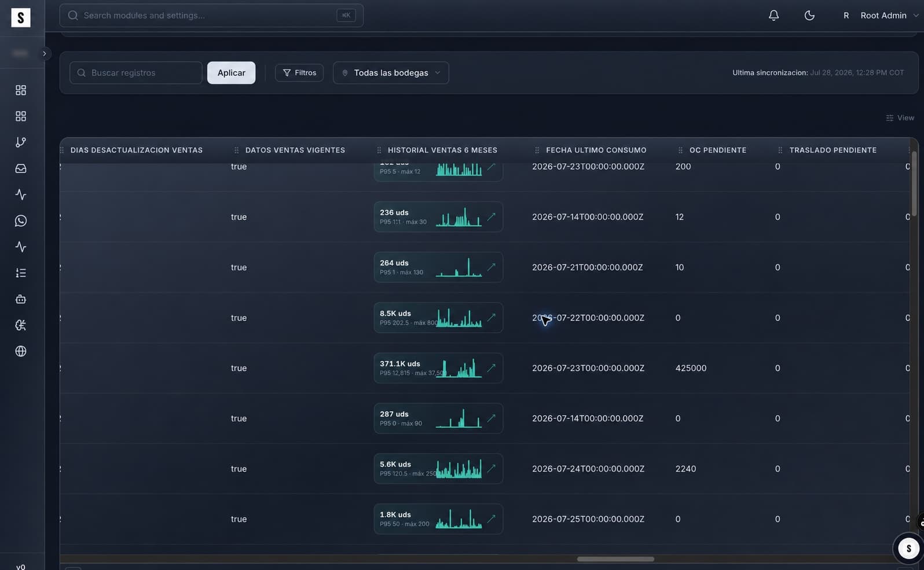The image size is (924, 570).
Task: Click FECHA ULTIMO CONSUMO column header
Action: point(596,150)
